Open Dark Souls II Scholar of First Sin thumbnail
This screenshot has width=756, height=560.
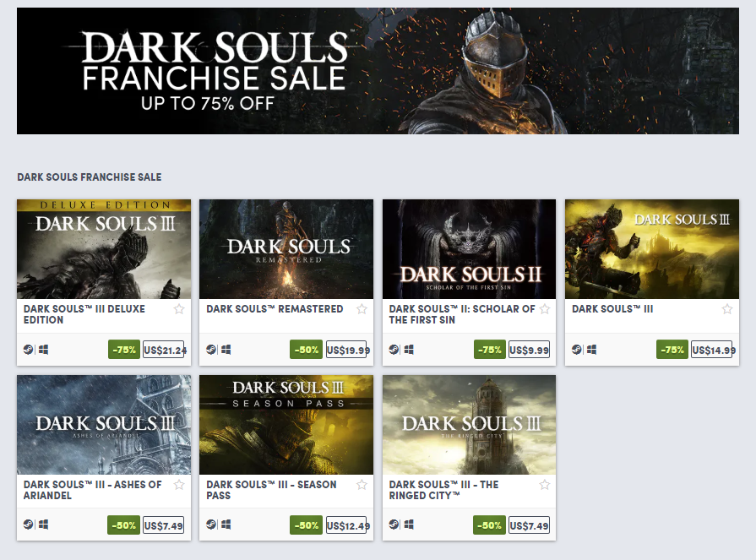(x=469, y=249)
